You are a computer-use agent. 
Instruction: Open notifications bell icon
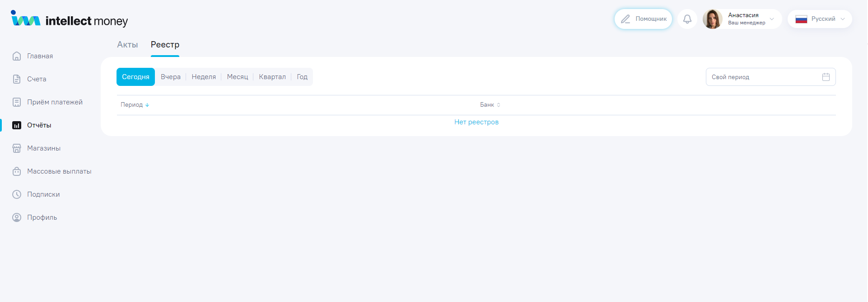point(687,19)
